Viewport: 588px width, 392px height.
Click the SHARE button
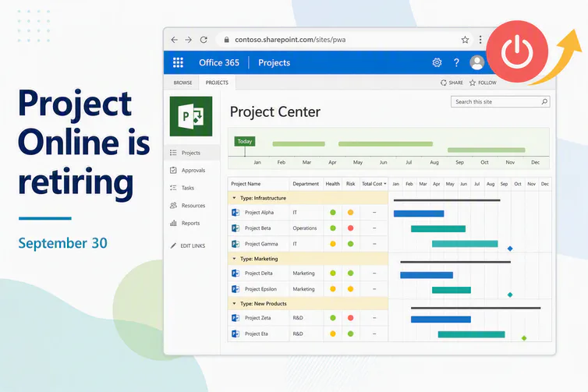point(452,83)
